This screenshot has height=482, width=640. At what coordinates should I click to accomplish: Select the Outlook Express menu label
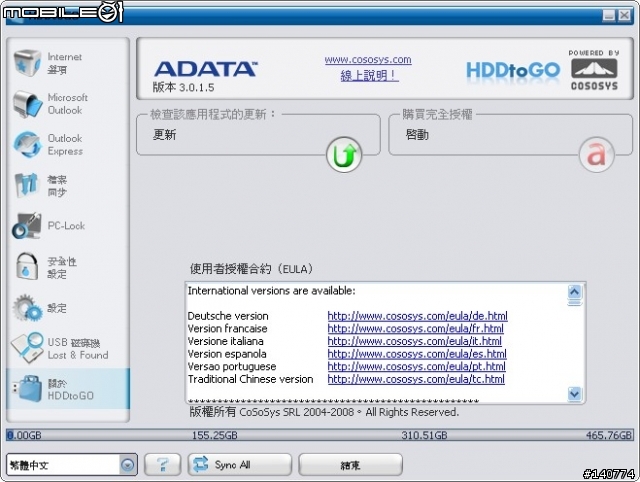tap(65, 144)
